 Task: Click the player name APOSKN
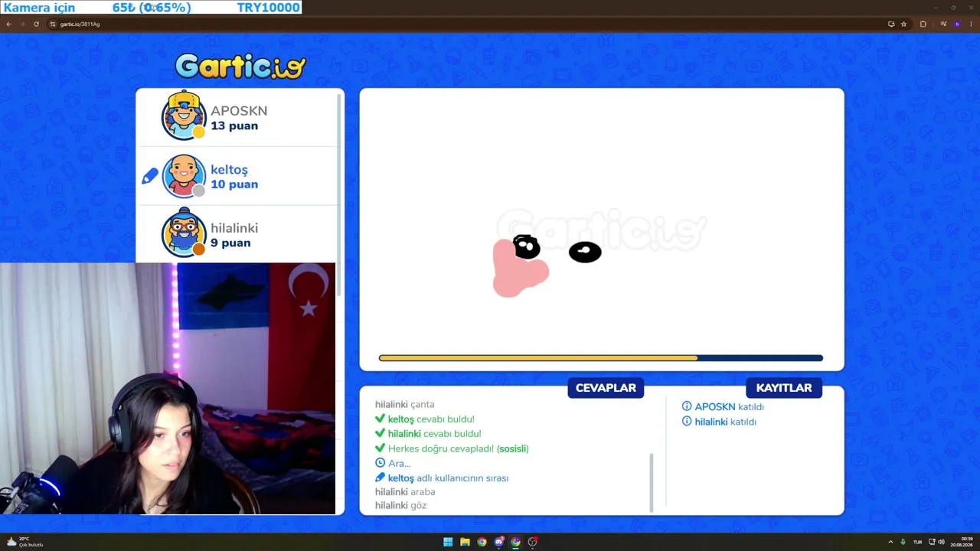(x=239, y=111)
